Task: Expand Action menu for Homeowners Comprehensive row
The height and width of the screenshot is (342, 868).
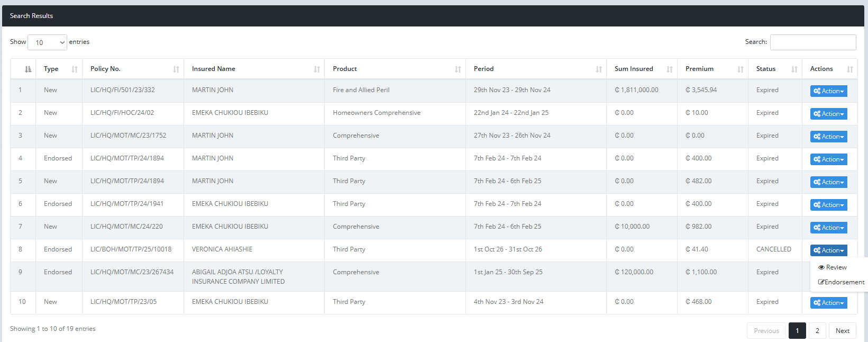Action: coord(828,114)
